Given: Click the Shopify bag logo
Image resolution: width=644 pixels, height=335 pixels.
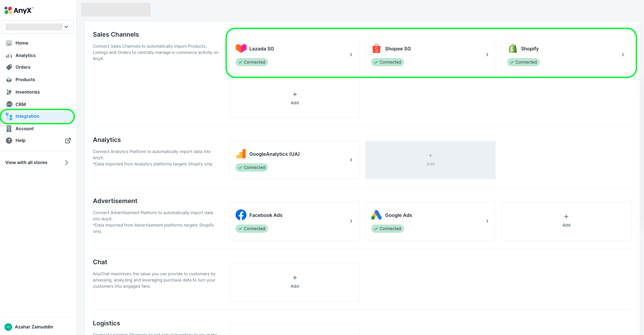Looking at the screenshot, I should click(x=513, y=48).
